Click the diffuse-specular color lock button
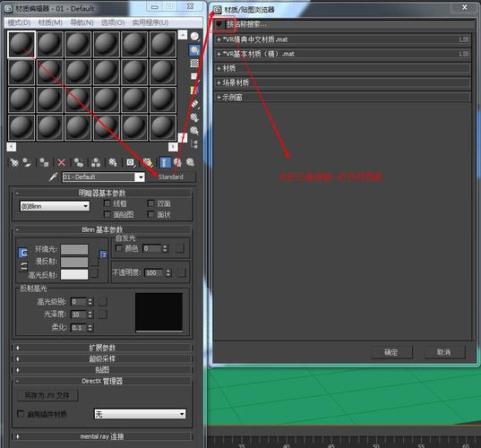 coord(23,267)
